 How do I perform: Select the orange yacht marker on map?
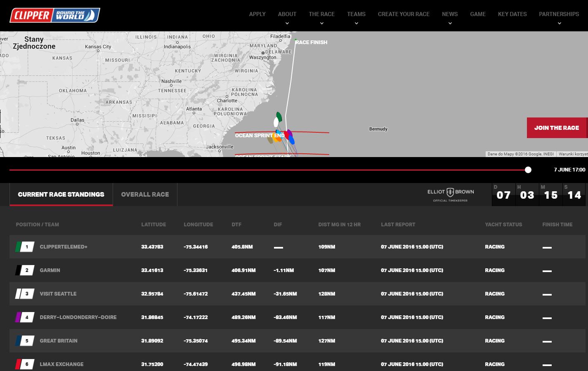coord(279,139)
